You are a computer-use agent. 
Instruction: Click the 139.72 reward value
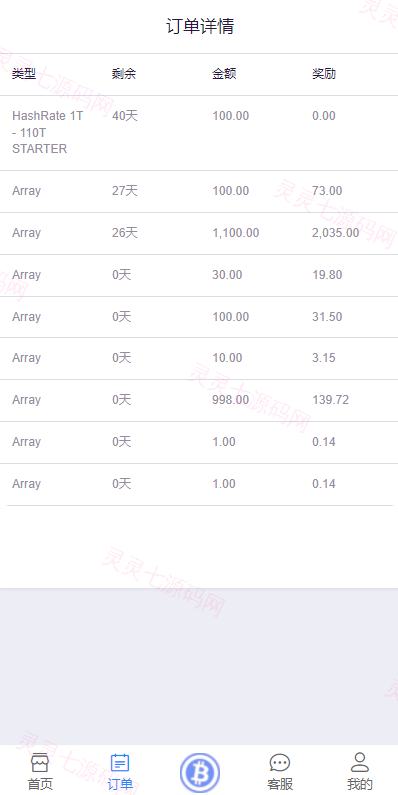point(331,400)
